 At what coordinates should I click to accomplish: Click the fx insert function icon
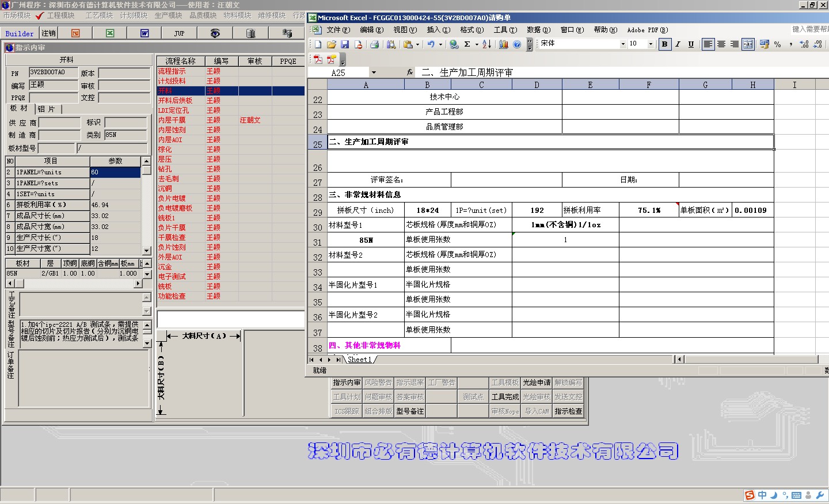click(x=410, y=72)
